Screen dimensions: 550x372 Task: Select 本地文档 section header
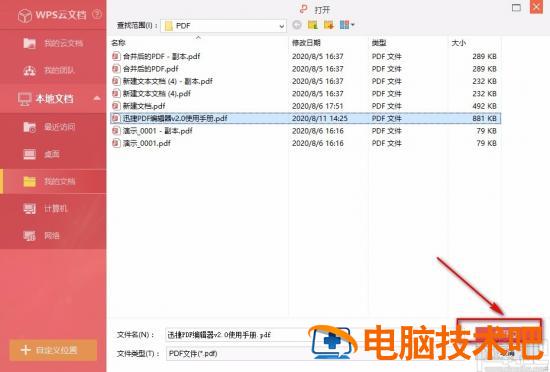point(53,99)
